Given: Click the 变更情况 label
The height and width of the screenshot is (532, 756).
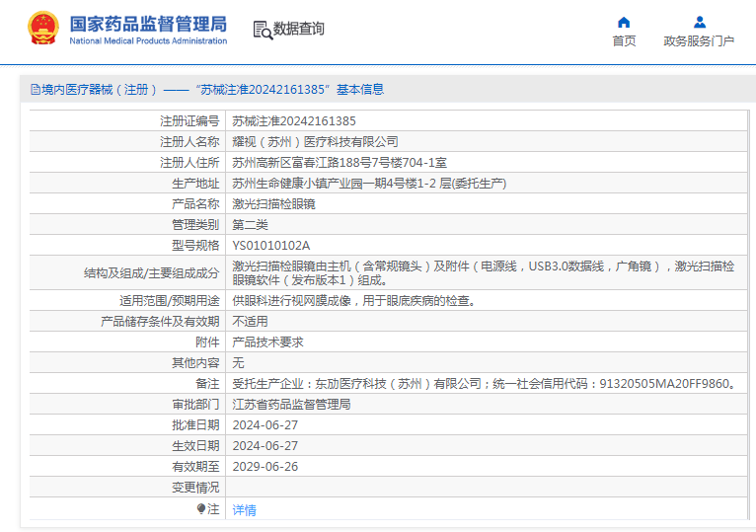Looking at the screenshot, I should point(195,488).
